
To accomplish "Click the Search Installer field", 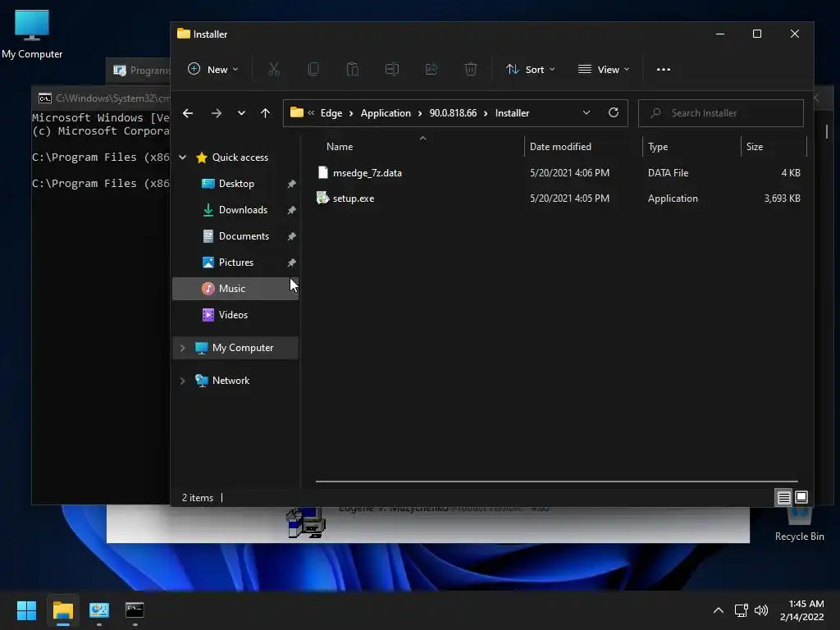I will pos(720,113).
